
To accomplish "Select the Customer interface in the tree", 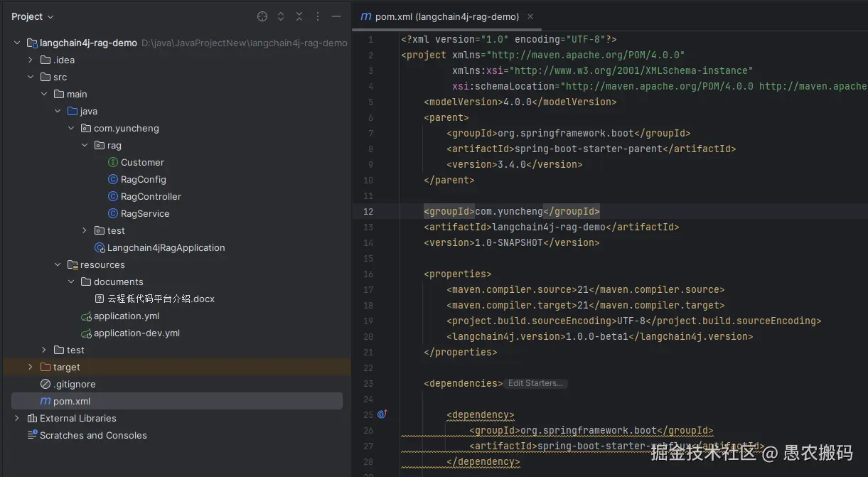I will (142, 162).
